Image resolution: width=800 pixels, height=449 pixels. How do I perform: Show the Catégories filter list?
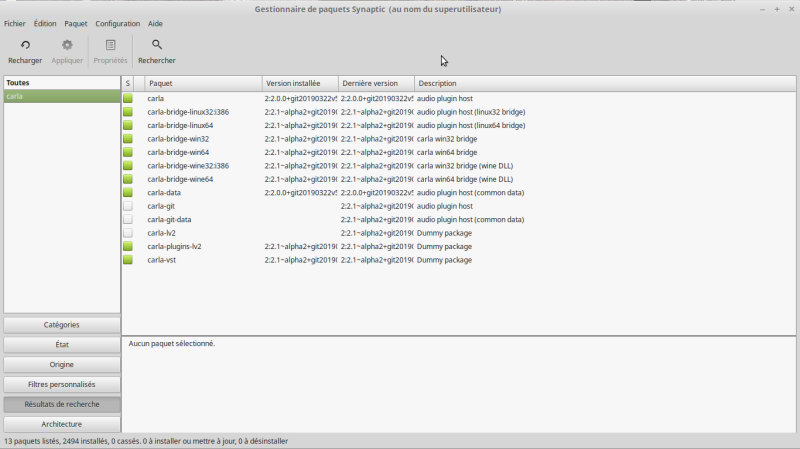click(62, 325)
